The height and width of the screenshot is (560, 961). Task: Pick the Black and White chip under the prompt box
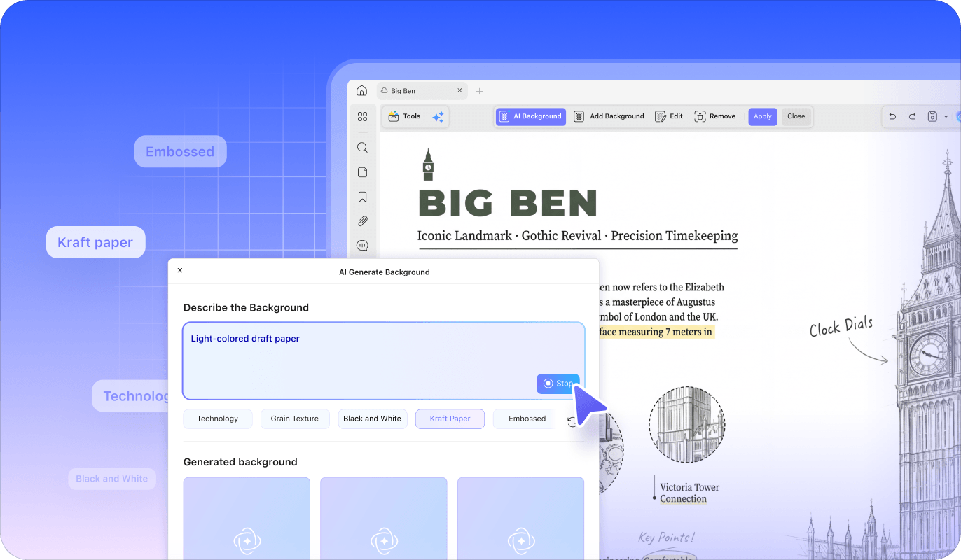373,419
